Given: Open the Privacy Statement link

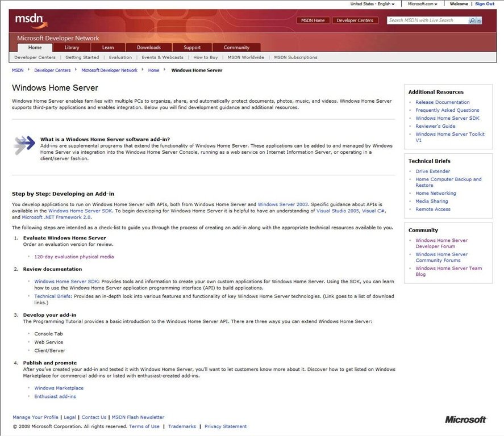Looking at the screenshot, I should 226,427.
